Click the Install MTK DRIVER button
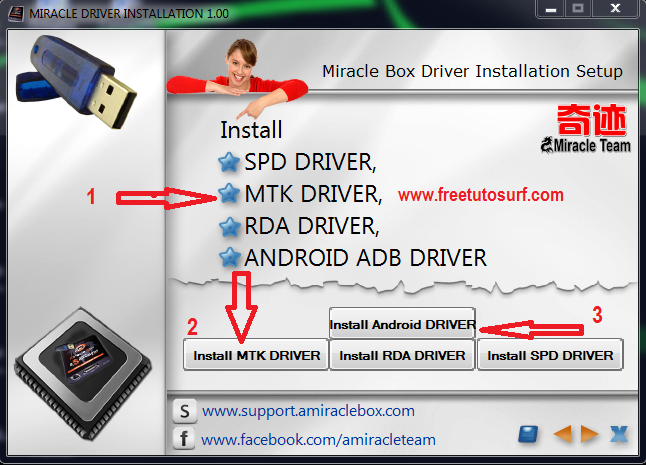 pos(256,355)
